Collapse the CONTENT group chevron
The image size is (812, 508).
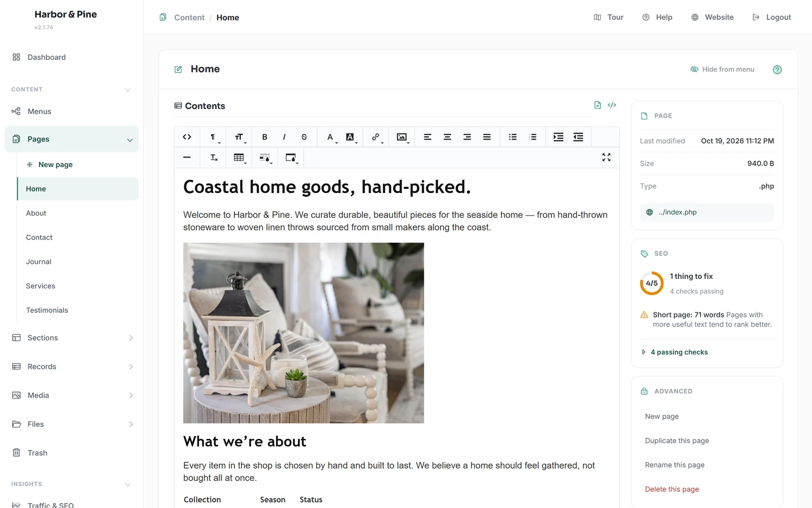pyautogui.click(x=128, y=90)
